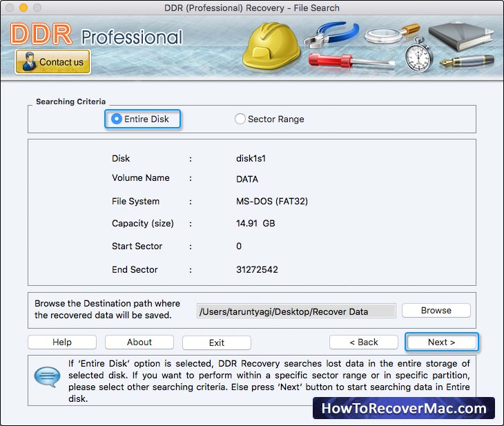Click the Capacity (size) label
The width and height of the screenshot is (504, 426).
click(143, 224)
